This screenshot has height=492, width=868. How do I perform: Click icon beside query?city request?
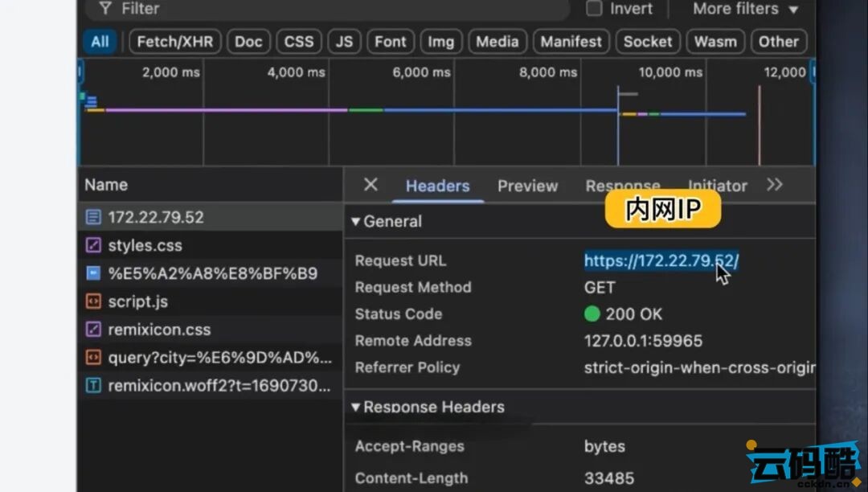point(93,357)
